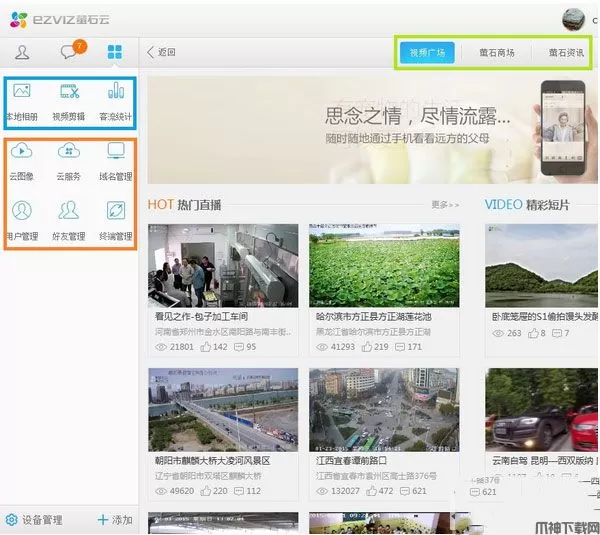Open the 好友管理 friend management icon
Image resolution: width=600 pixels, height=535 pixels.
click(69, 219)
